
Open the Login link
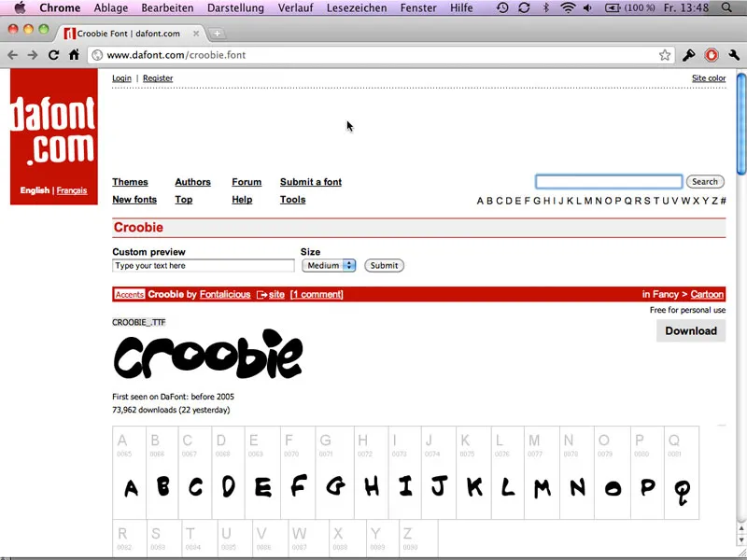coord(121,78)
